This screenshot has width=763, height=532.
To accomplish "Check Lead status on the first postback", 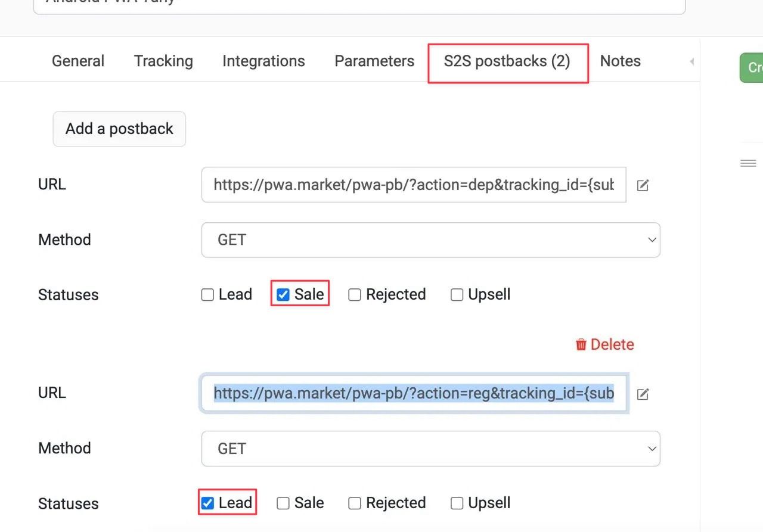I will point(207,295).
